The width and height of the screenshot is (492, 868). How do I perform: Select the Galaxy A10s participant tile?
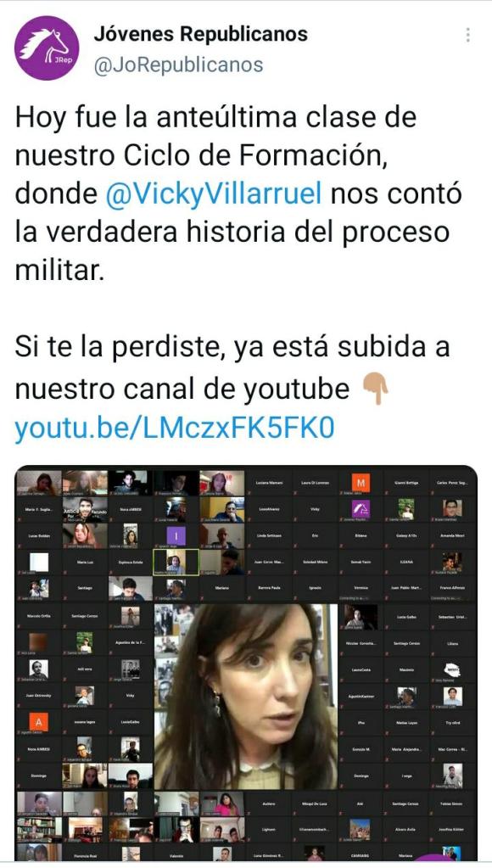(x=407, y=536)
